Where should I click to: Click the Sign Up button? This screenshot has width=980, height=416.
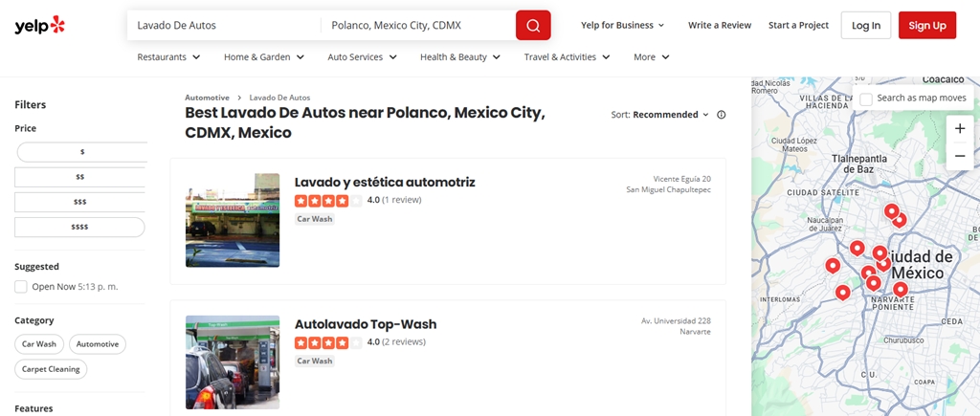(x=926, y=25)
